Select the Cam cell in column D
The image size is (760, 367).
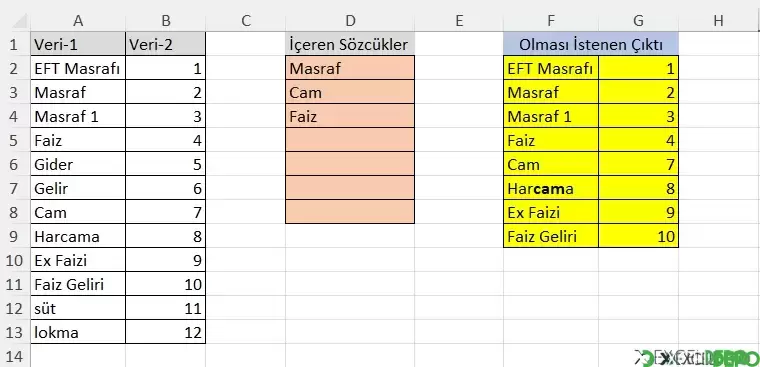(x=350, y=92)
